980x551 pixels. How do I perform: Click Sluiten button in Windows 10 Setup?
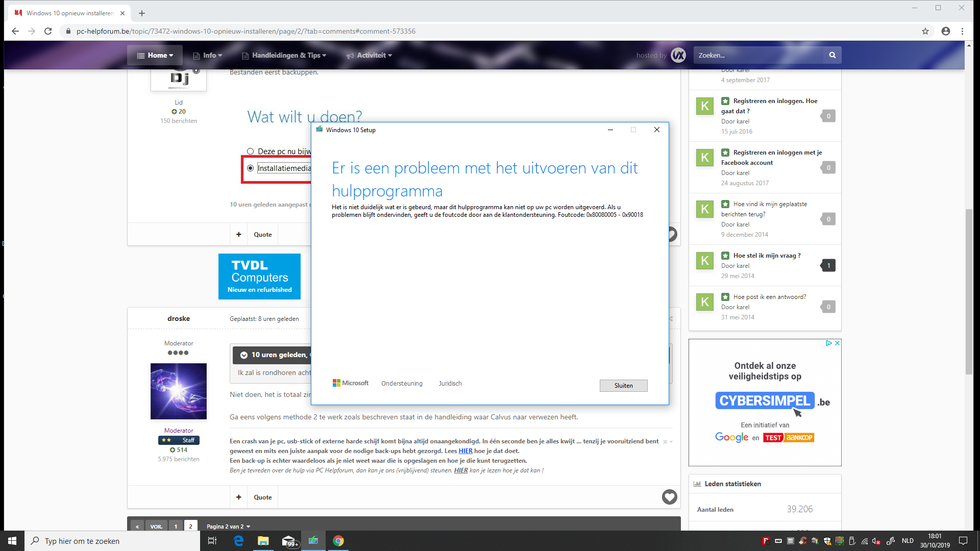point(623,386)
